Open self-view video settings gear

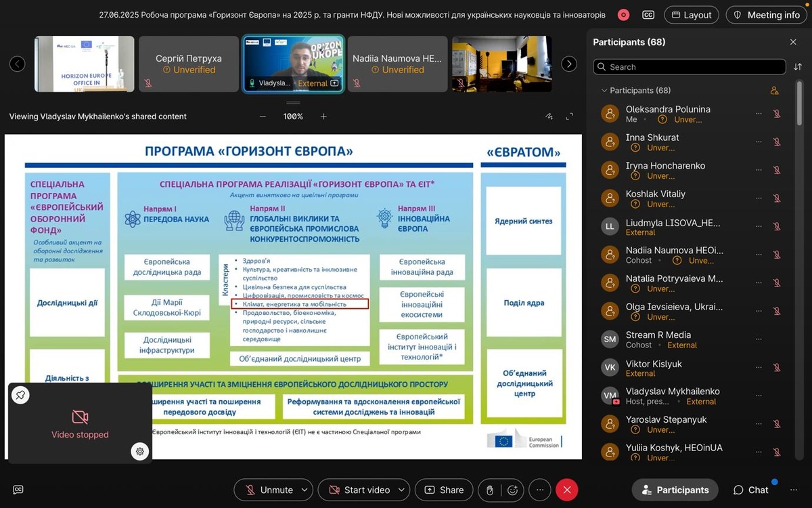point(139,451)
